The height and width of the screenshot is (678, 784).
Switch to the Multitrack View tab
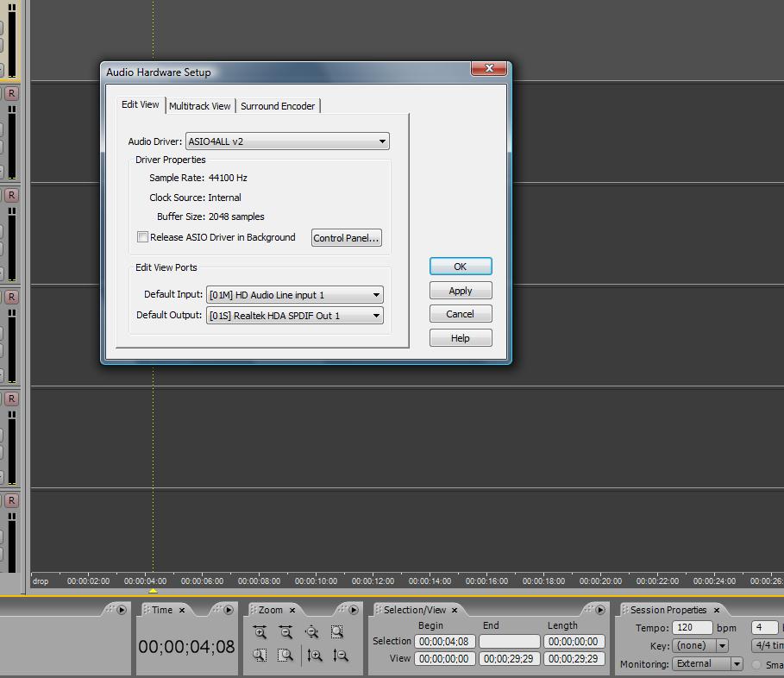click(x=200, y=106)
